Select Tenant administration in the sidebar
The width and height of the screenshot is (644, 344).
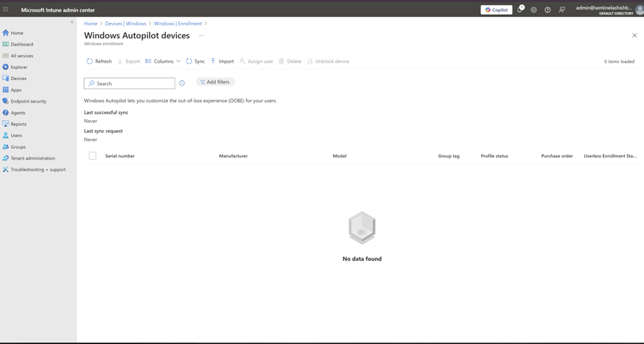tap(32, 158)
